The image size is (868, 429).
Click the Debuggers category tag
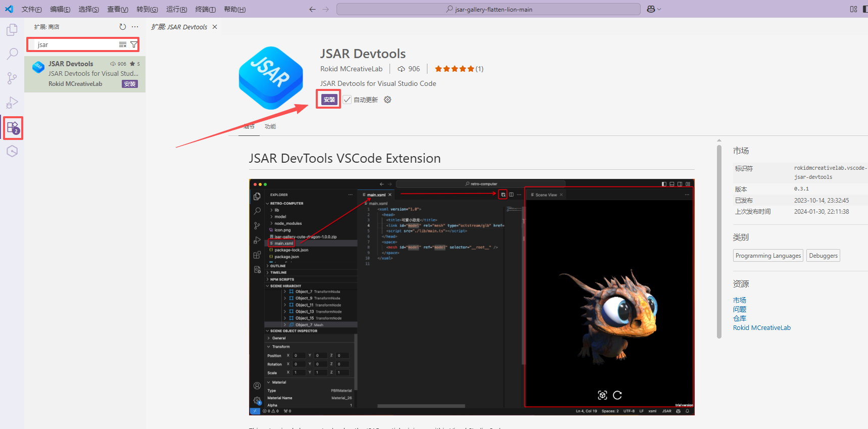[823, 256]
